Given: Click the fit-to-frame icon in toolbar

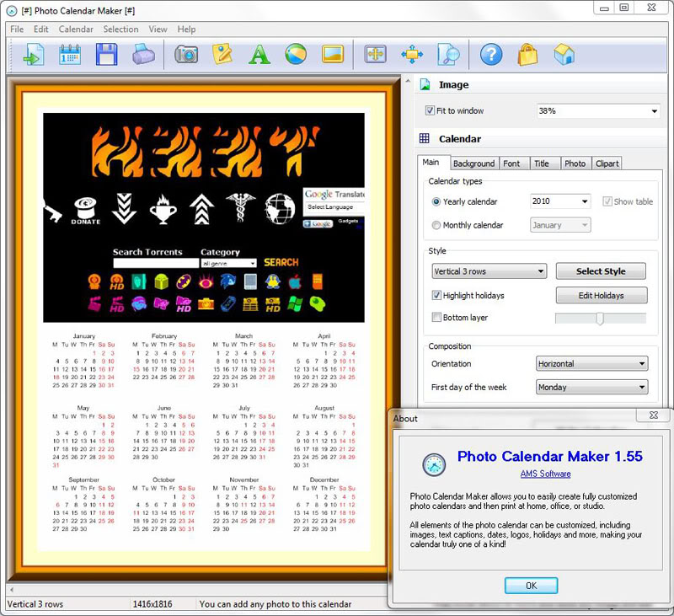Looking at the screenshot, I should (375, 55).
